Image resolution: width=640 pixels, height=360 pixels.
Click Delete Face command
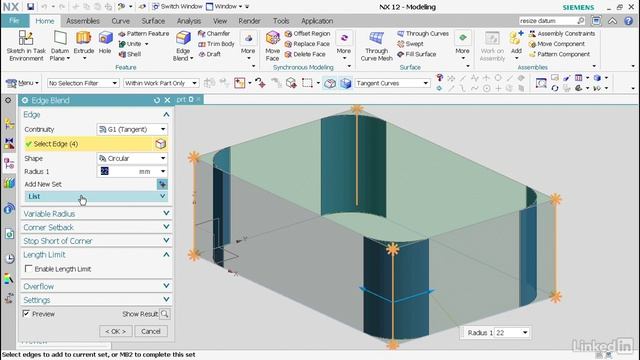click(x=305, y=54)
